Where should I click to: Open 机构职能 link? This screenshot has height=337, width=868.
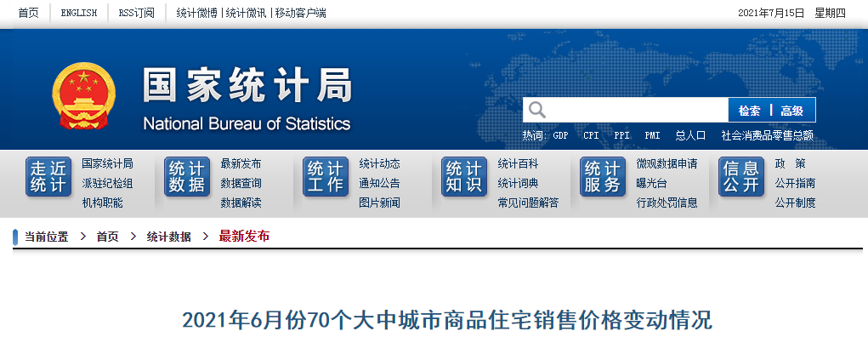click(x=102, y=203)
